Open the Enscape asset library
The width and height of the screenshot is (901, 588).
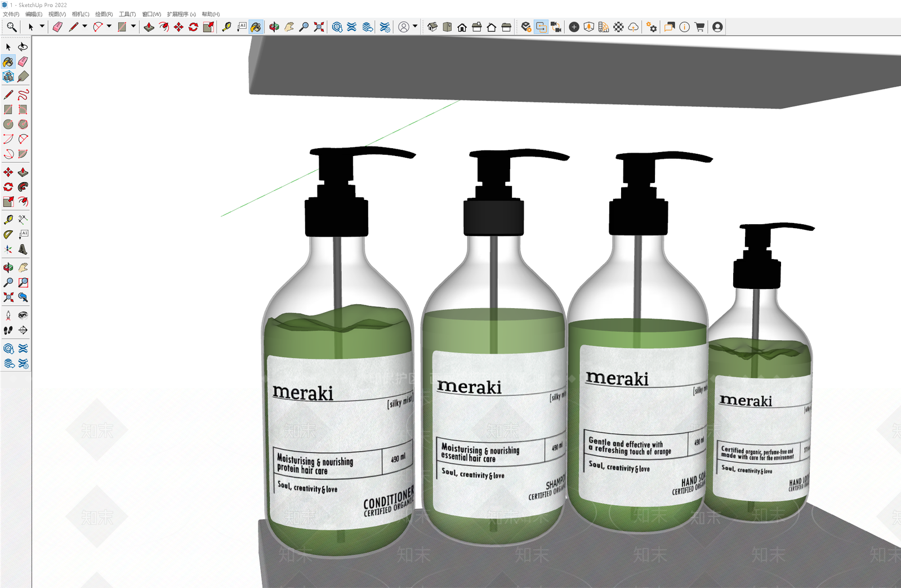coord(588,27)
